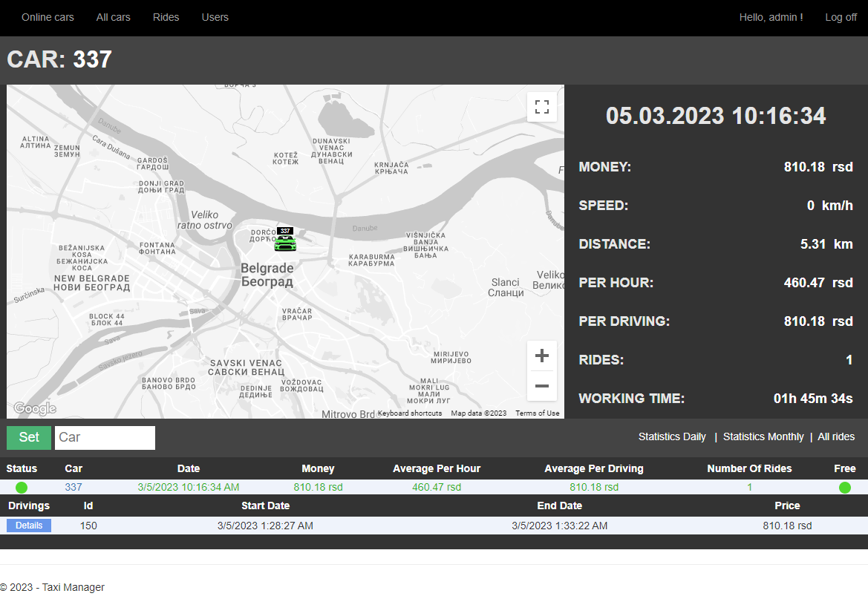
Task: Click the timestamp 05.03.2023 10:16:34
Action: [x=716, y=116]
